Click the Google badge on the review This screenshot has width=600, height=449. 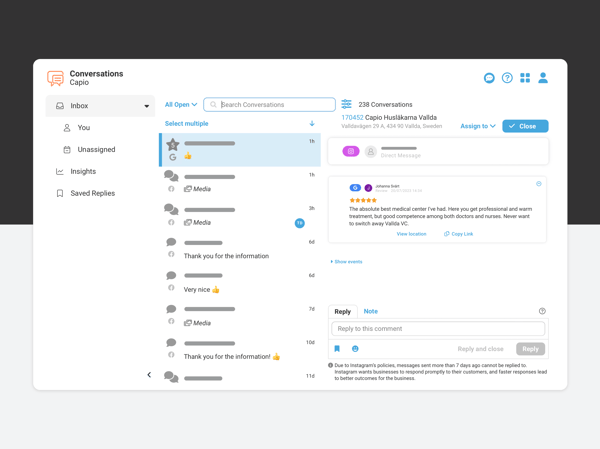(x=355, y=188)
